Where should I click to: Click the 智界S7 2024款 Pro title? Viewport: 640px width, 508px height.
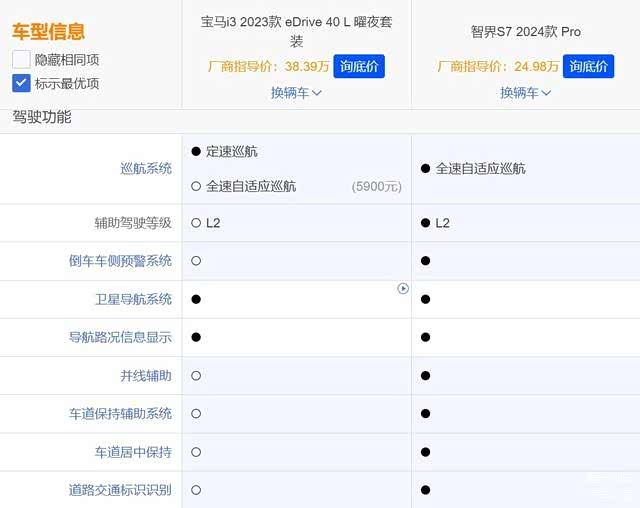525,32
